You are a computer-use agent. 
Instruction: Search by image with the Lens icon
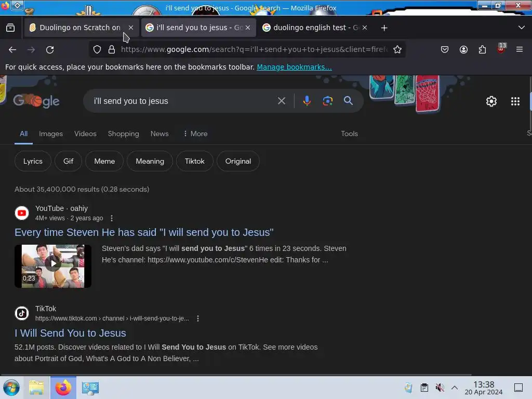pyautogui.click(x=327, y=101)
